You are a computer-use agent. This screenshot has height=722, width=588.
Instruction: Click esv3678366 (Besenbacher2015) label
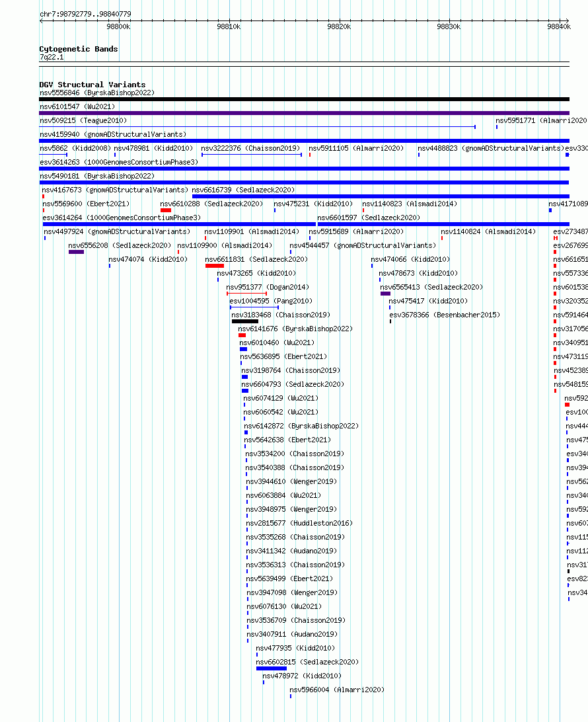click(x=445, y=315)
